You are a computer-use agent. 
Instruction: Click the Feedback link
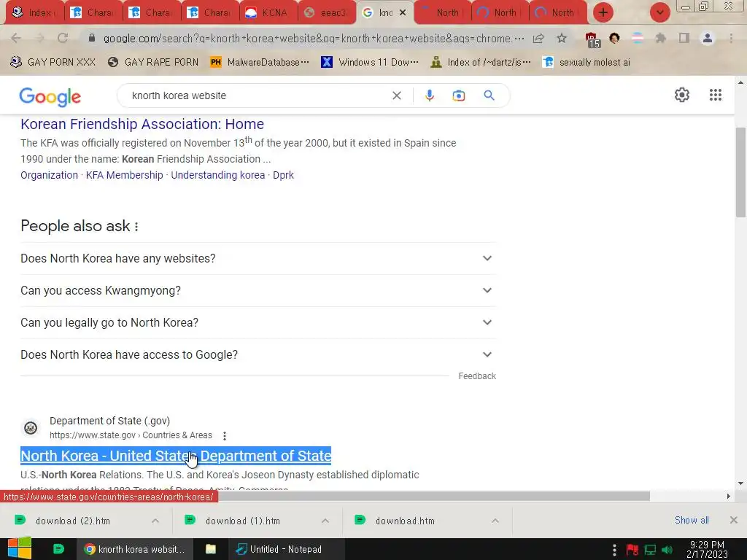tap(477, 376)
